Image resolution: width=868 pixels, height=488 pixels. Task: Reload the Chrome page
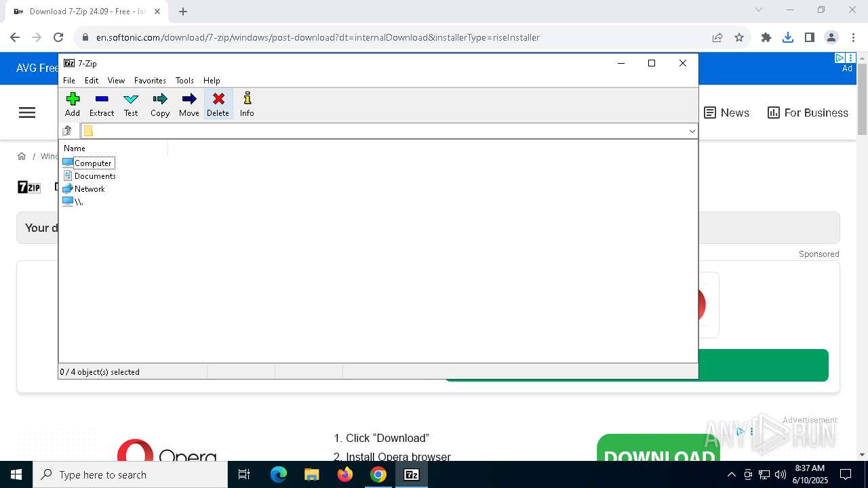pyautogui.click(x=58, y=37)
